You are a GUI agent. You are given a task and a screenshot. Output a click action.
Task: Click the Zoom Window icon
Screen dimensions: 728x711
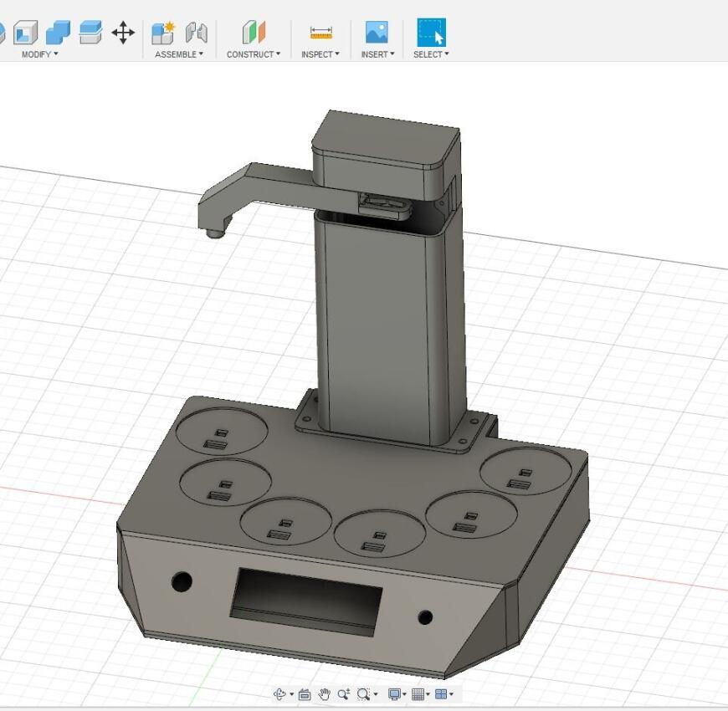point(363,694)
